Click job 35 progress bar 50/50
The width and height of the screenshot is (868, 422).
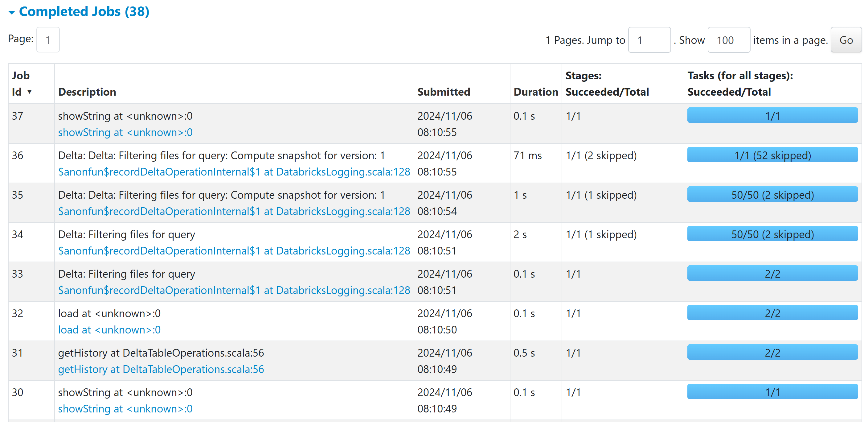(x=772, y=194)
